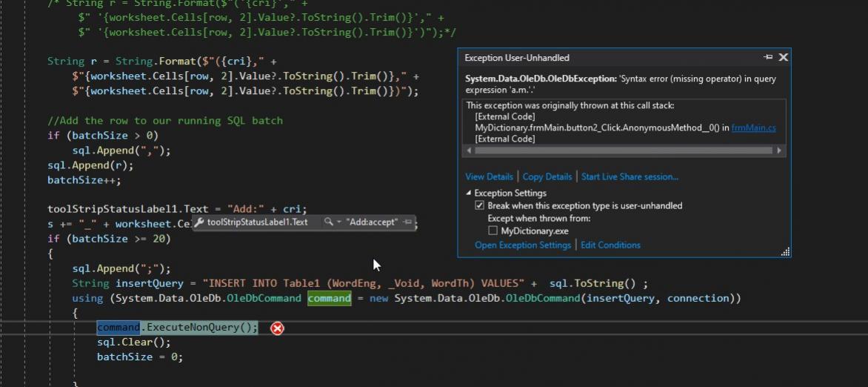Uncheck Break when exception type is user-unhandled
Screen dimensions: 868x387
(x=480, y=206)
